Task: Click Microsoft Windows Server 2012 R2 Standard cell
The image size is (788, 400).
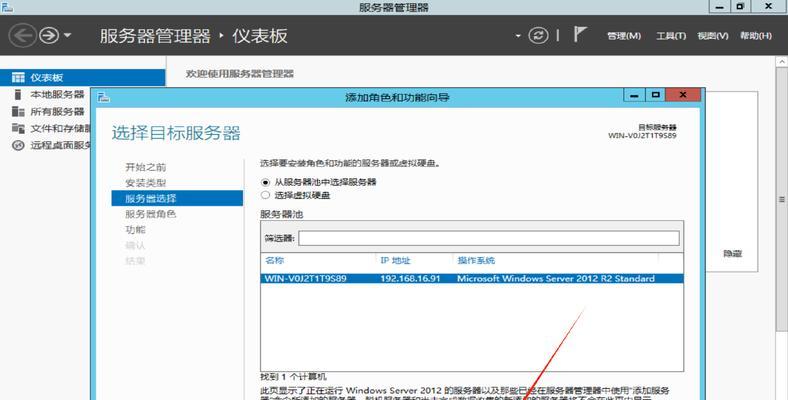Action: tap(556, 278)
